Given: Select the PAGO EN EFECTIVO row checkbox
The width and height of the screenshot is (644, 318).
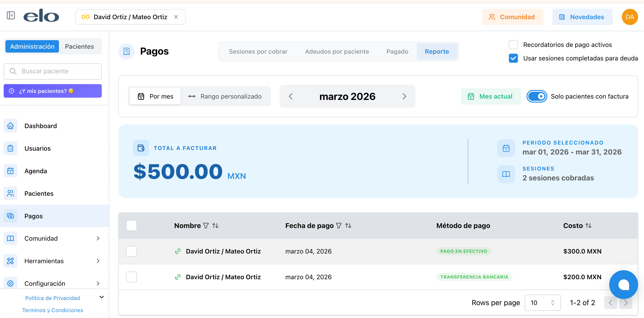Looking at the screenshot, I should 132,251.
